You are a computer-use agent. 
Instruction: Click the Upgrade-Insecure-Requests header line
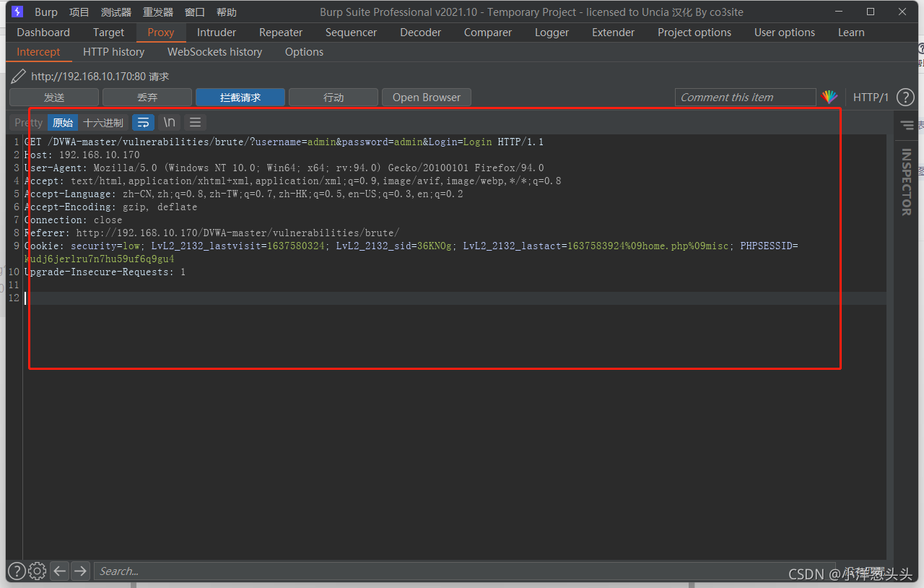105,272
